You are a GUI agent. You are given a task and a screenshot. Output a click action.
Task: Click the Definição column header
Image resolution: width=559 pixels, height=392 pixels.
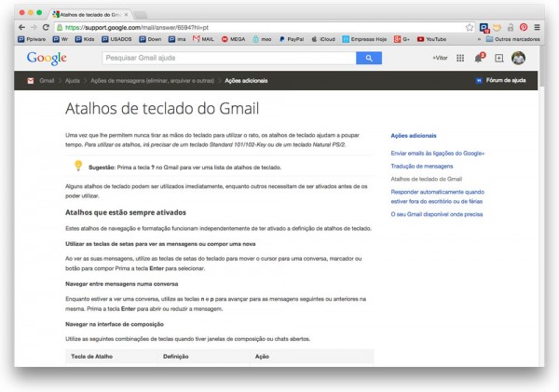coord(176,357)
